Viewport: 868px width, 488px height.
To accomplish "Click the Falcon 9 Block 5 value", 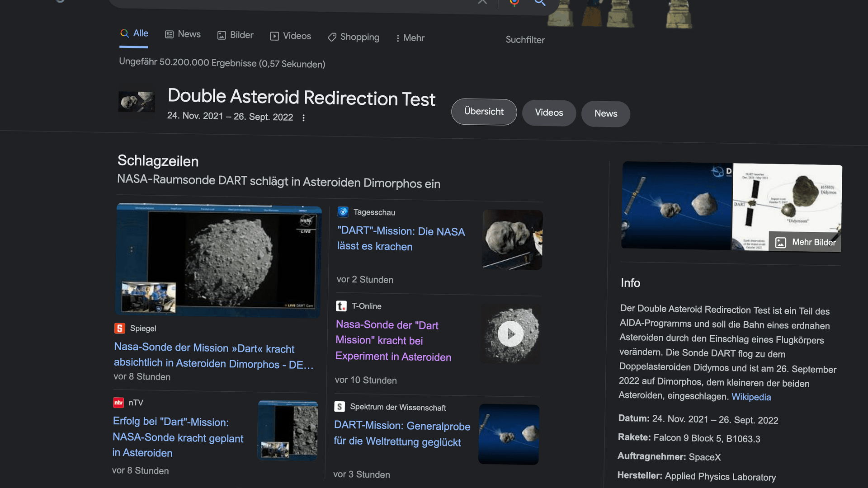I will [x=707, y=438].
